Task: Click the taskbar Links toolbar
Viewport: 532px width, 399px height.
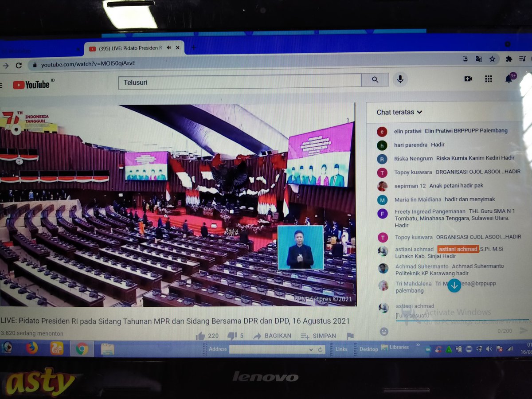Action: tap(341, 349)
